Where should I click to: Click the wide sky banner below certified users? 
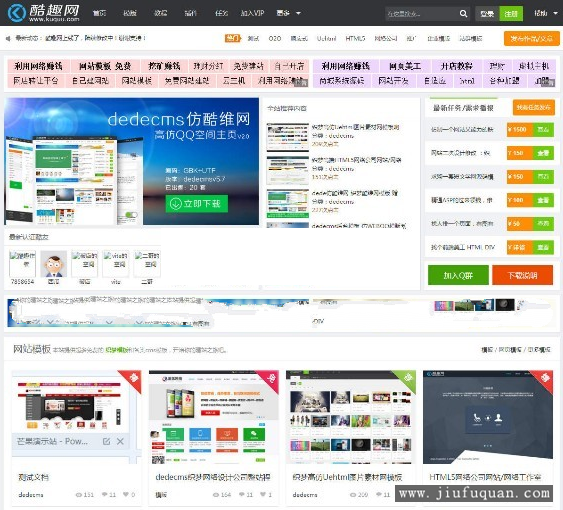click(x=158, y=312)
